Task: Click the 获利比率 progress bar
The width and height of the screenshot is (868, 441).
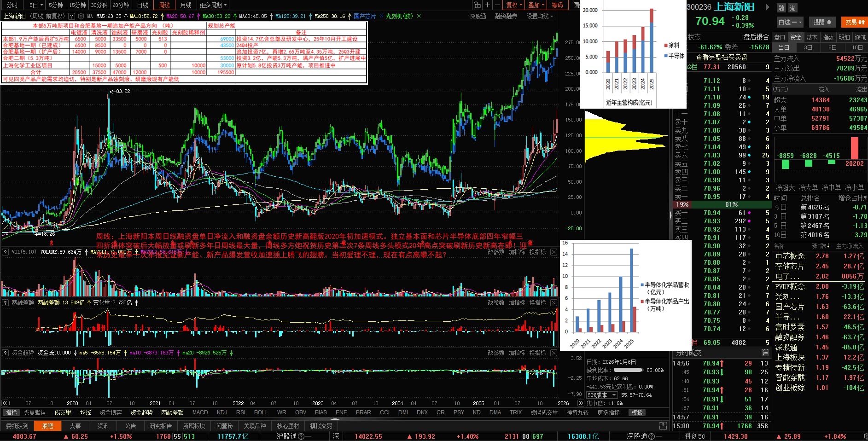Action: click(628, 370)
